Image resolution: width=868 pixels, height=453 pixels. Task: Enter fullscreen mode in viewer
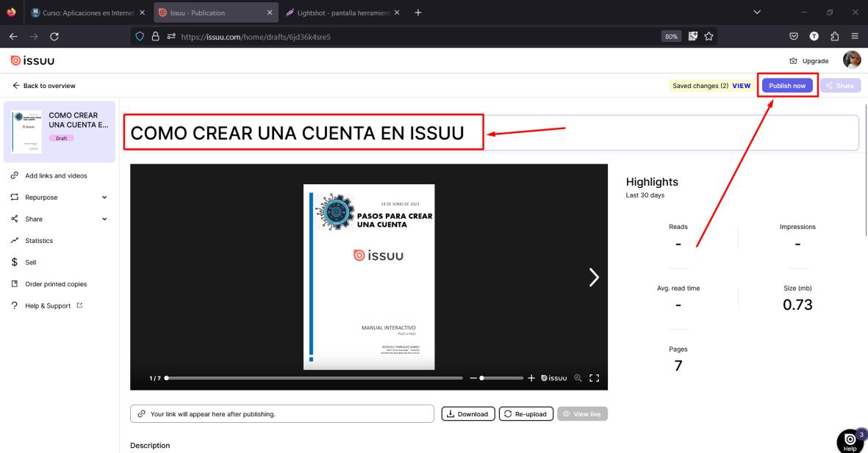point(594,378)
